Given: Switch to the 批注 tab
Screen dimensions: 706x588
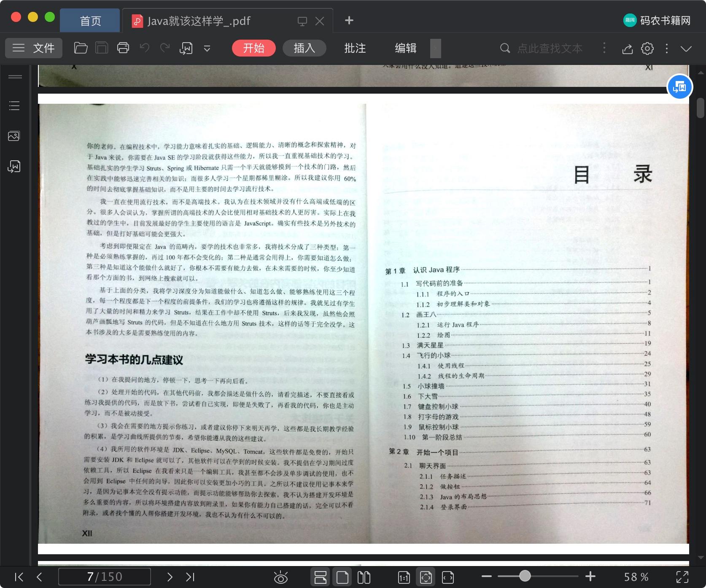Looking at the screenshot, I should 355,48.
